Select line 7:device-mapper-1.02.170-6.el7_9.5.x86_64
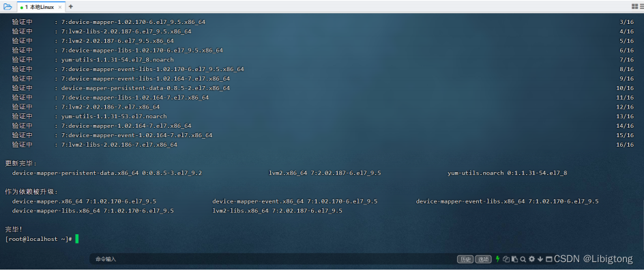 133,22
